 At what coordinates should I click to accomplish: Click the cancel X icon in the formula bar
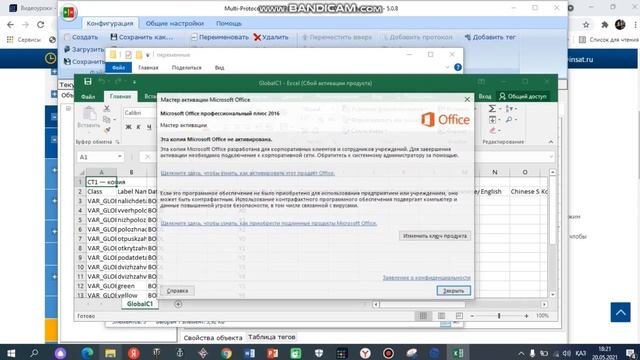[147, 157]
